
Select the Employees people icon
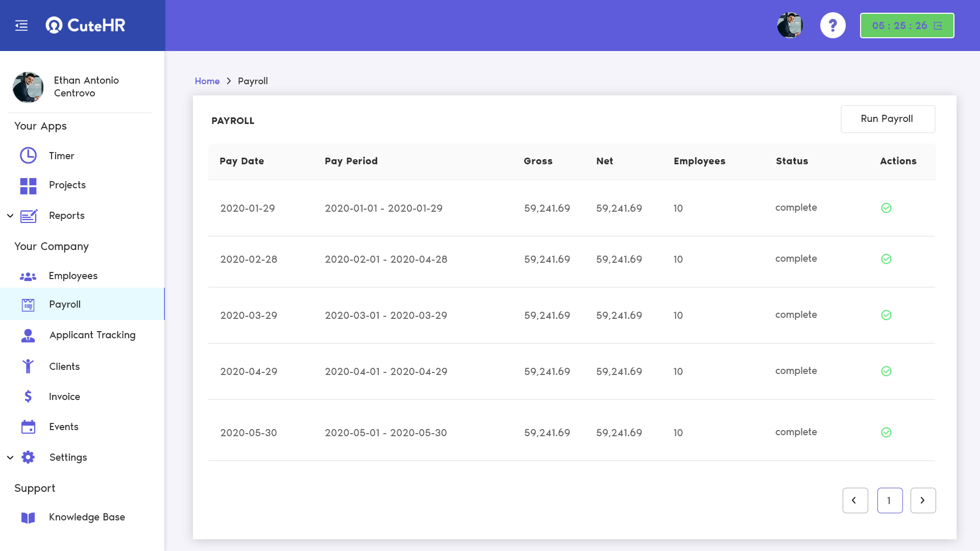click(x=28, y=275)
